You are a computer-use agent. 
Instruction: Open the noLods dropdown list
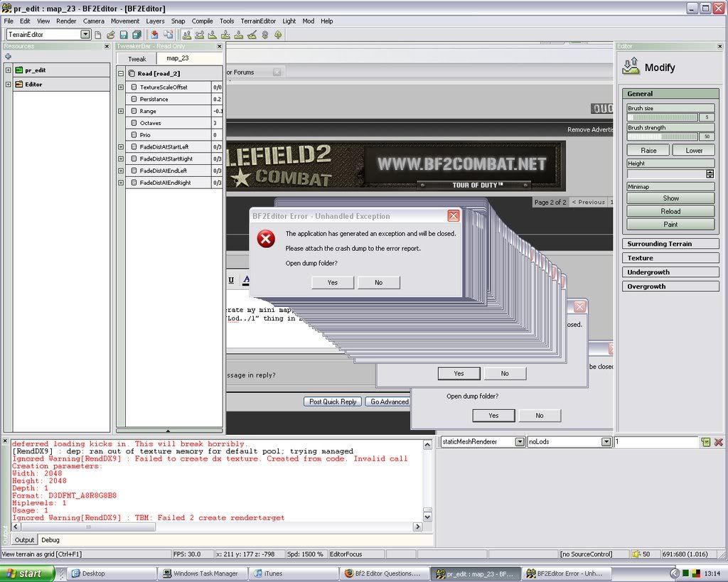click(x=606, y=442)
